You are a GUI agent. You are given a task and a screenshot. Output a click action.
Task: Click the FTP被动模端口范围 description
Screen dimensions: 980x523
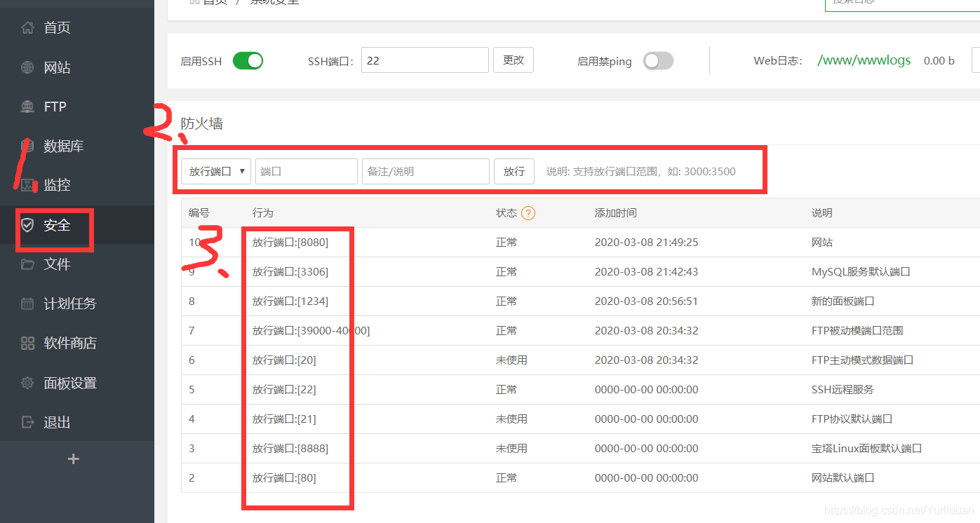[857, 331]
